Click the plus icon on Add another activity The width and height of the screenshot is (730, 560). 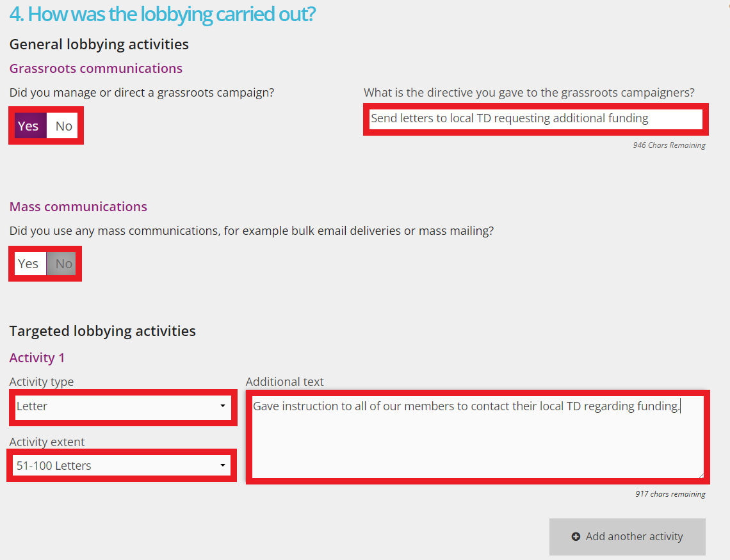pos(576,536)
